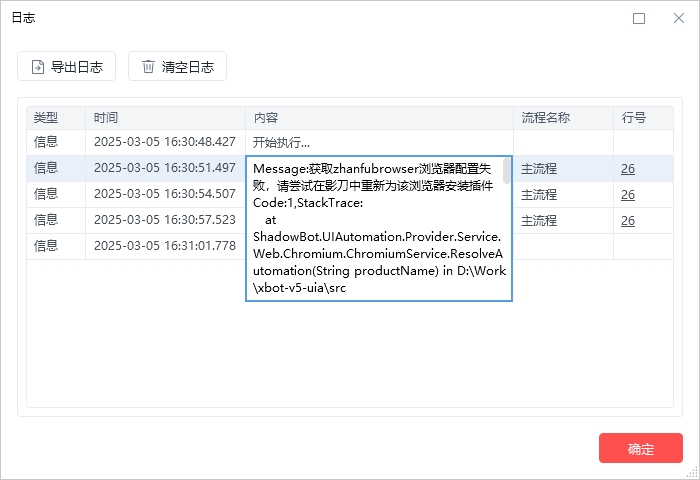Click the trash icon for clearing logs
This screenshot has height=480, width=700.
[x=149, y=67]
